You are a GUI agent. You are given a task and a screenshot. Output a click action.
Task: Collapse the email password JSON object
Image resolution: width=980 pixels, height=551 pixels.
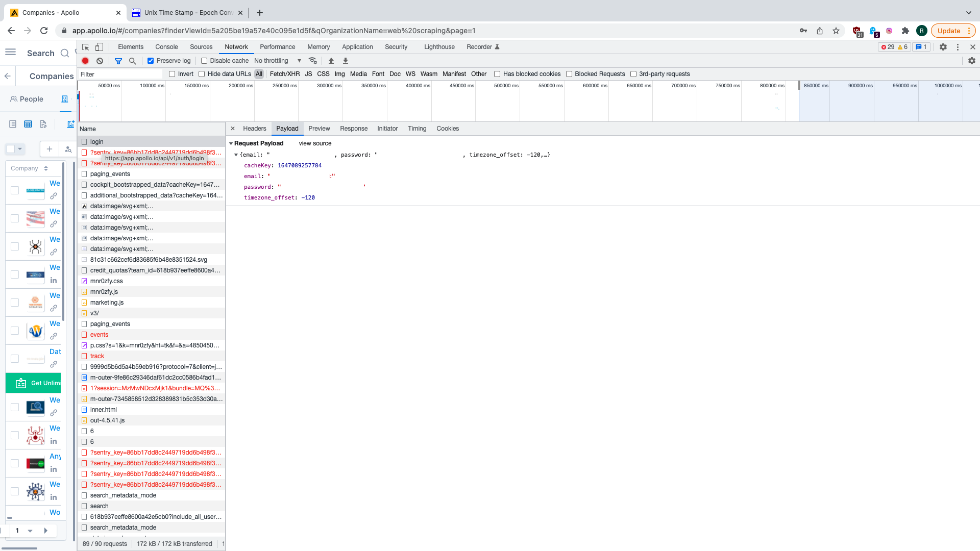pyautogui.click(x=236, y=155)
